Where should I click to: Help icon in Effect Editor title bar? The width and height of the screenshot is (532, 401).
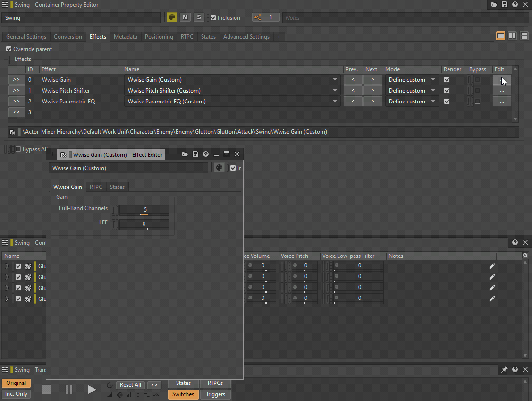(206, 154)
